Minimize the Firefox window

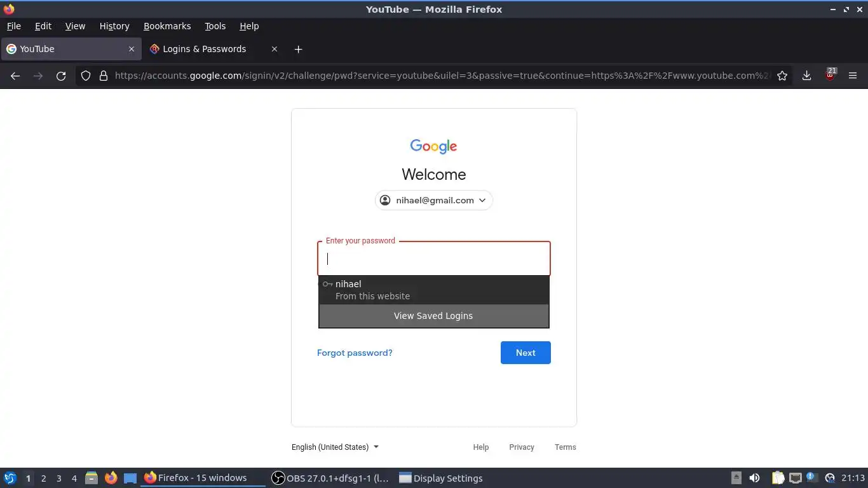(x=833, y=10)
